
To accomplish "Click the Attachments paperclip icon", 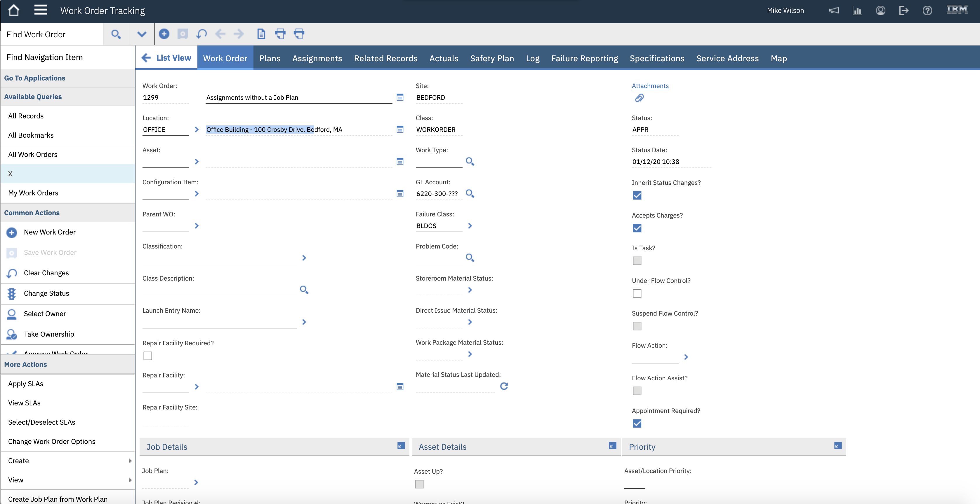I will click(639, 98).
